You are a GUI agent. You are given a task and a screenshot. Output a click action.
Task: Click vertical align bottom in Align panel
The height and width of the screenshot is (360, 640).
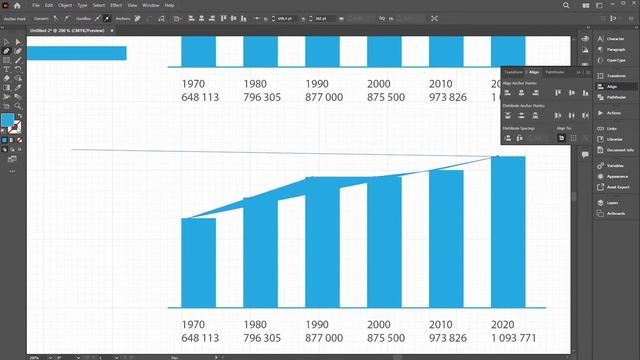pos(585,93)
